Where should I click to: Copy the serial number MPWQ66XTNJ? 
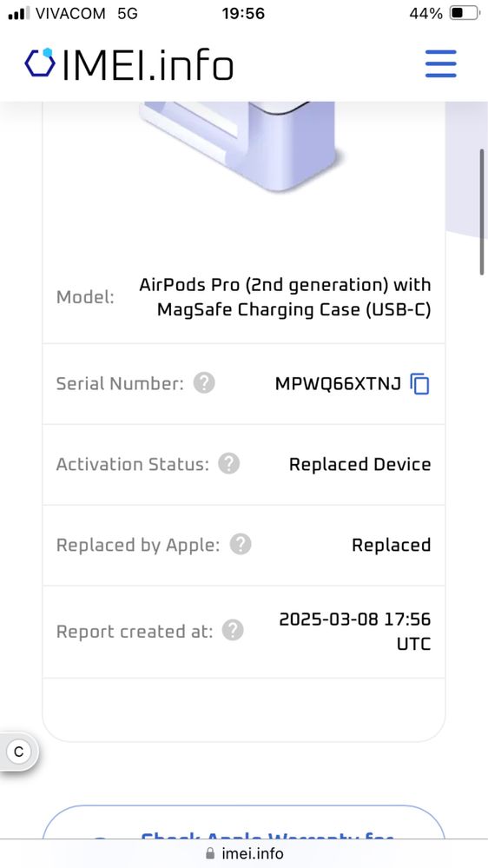[x=420, y=384]
